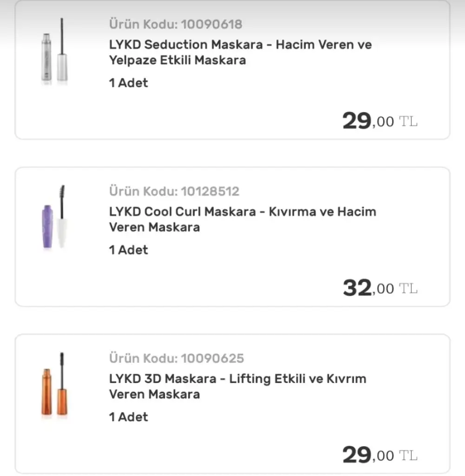This screenshot has width=465, height=476.
Task: Click the silver Seduction mascara product image
Action: click(x=54, y=52)
